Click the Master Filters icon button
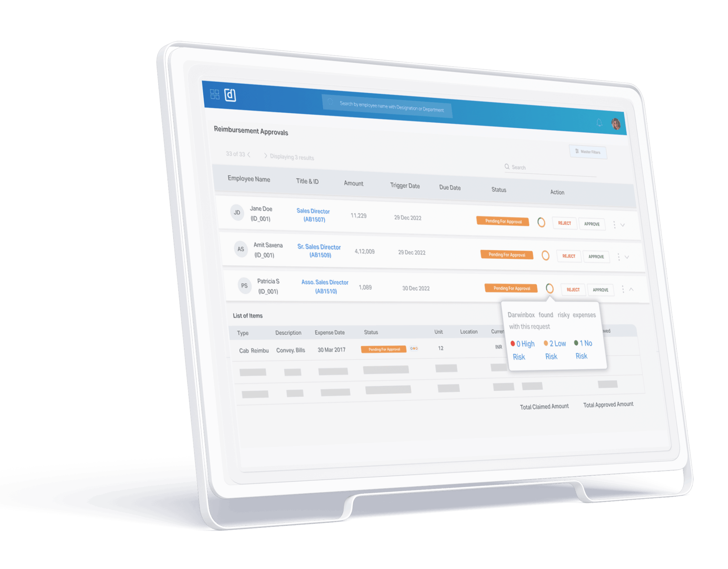This screenshot has width=728, height=569. 589,152
